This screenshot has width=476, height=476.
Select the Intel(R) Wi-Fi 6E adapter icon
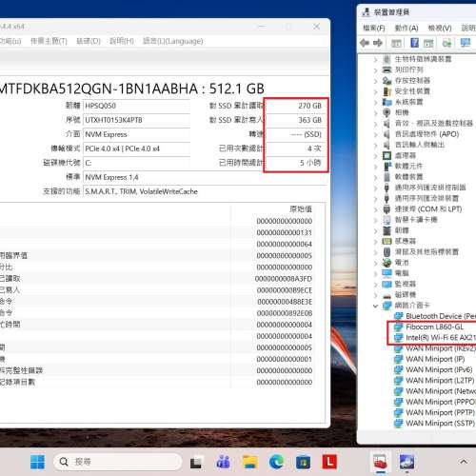click(x=398, y=338)
